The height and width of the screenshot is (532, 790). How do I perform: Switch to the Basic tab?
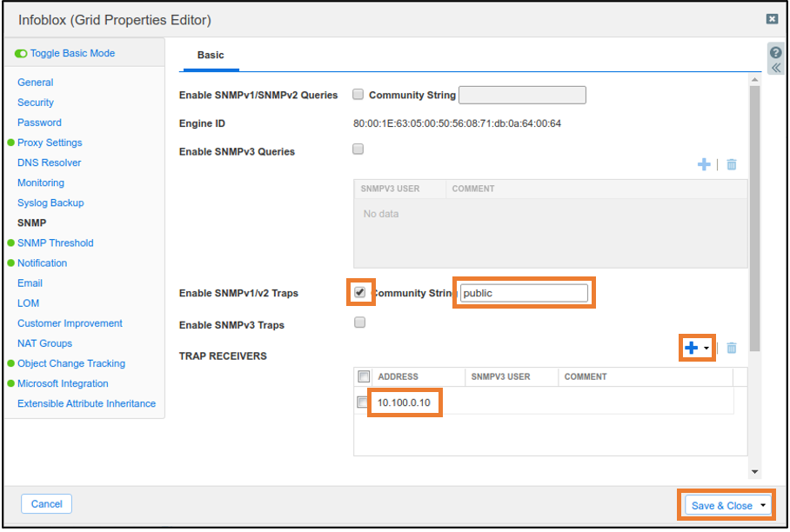211,55
